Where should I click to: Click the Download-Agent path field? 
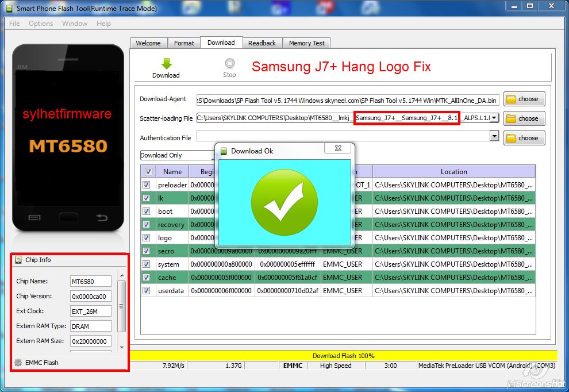[348, 101]
